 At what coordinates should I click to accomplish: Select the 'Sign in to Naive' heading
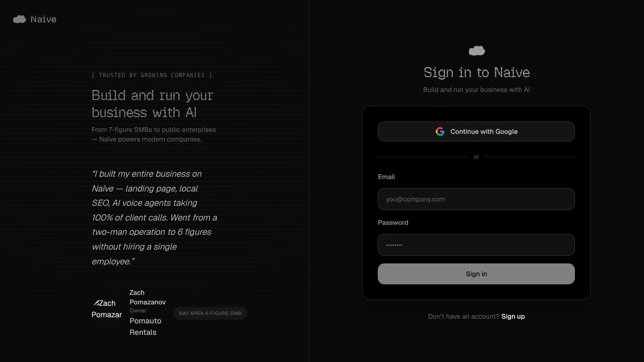click(x=476, y=72)
